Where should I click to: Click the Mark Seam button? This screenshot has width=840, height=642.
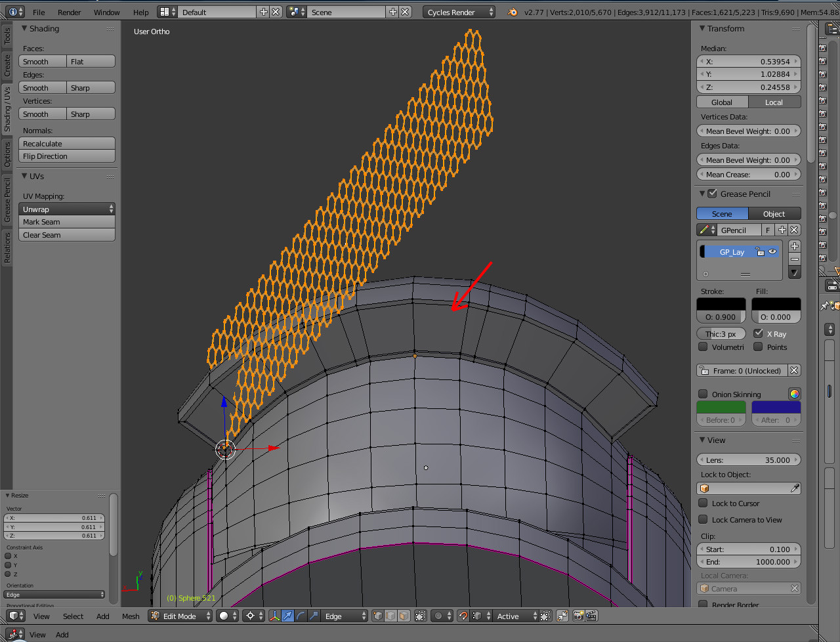pos(67,222)
